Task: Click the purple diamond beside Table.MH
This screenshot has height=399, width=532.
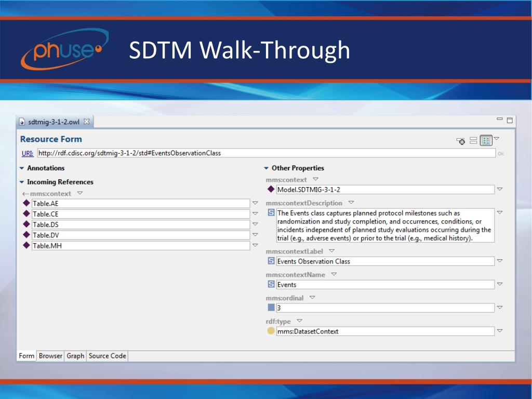Action: click(26, 245)
